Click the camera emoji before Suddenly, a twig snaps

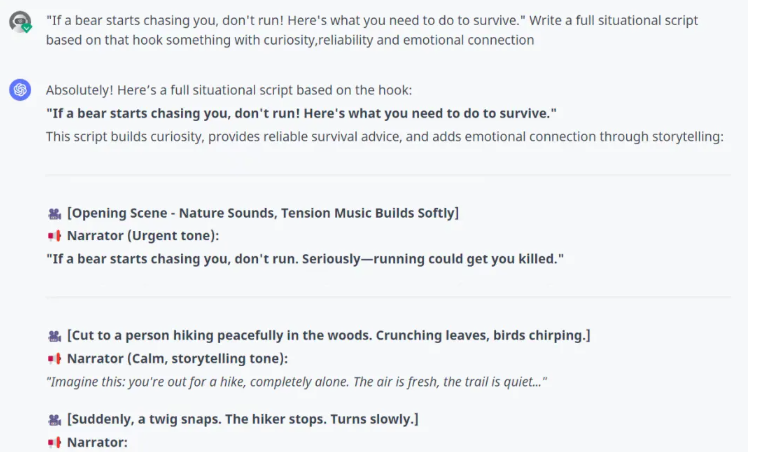click(x=54, y=419)
